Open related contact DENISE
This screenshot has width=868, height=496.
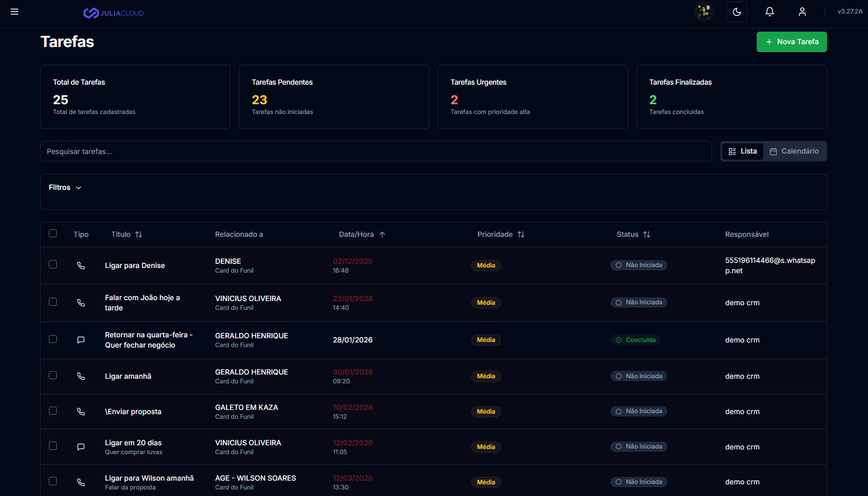[228, 261]
